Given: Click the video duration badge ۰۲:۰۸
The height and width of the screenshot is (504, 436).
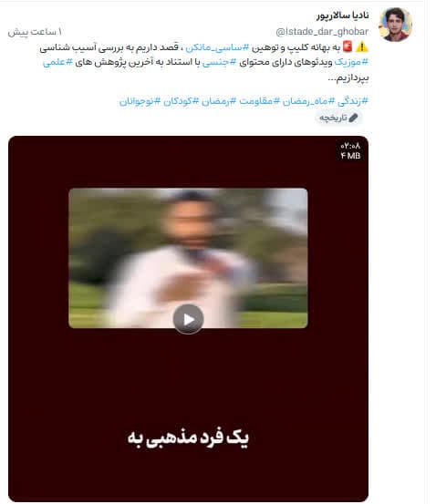Looking at the screenshot, I should click(x=350, y=146).
